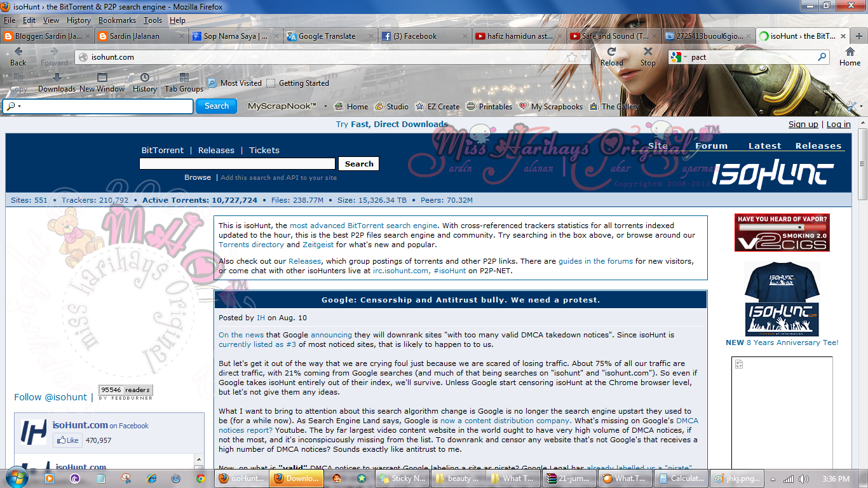Open the volume speaker tray icon

coord(803,479)
